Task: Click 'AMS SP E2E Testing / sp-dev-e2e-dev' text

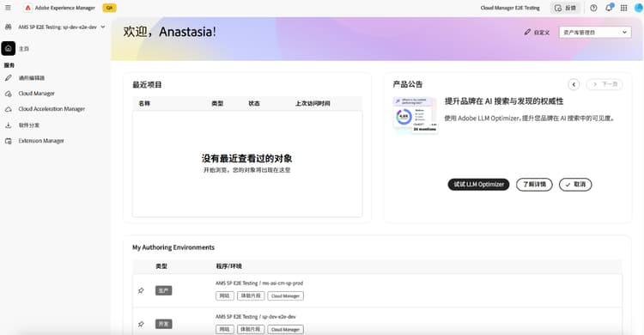Action: 256,316
